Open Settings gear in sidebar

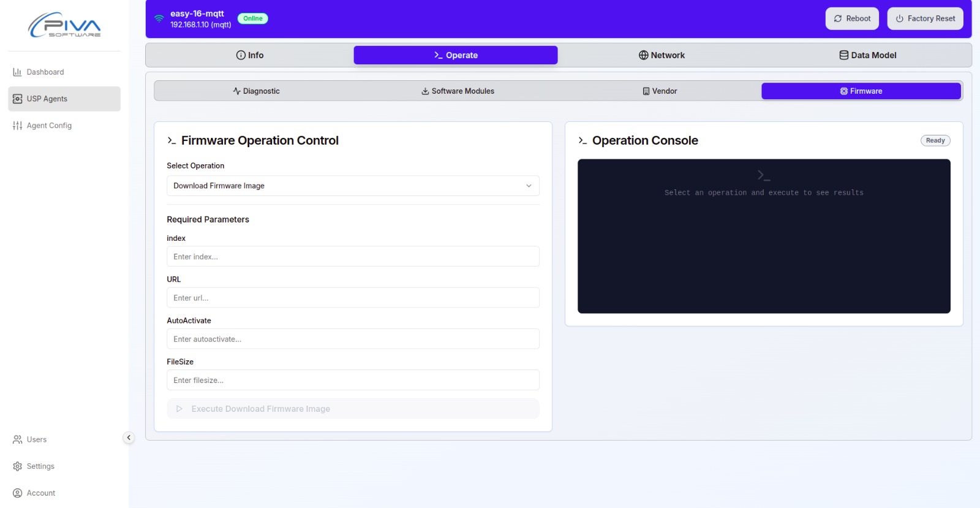[17, 466]
